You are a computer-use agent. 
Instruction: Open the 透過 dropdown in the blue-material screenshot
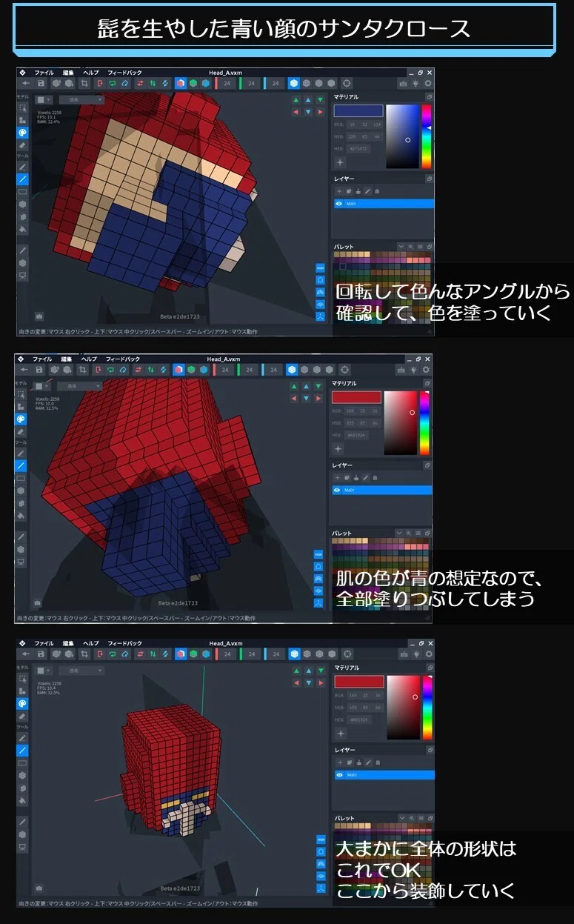click(x=81, y=99)
